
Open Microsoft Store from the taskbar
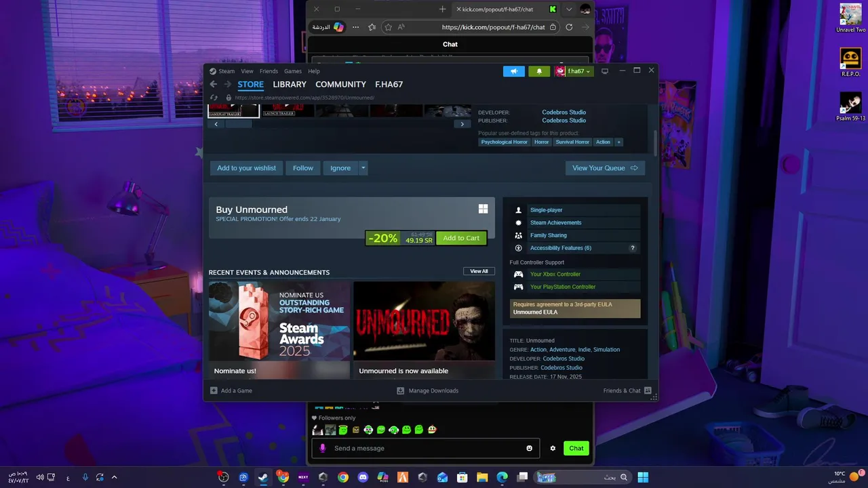coord(462,477)
